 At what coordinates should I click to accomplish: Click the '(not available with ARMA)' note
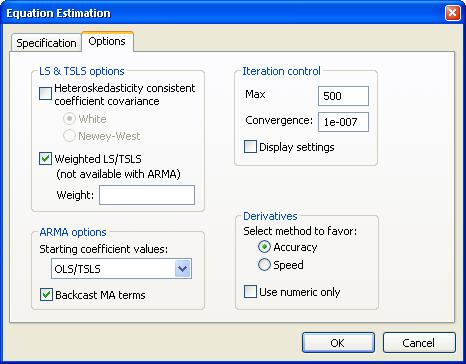(x=118, y=174)
